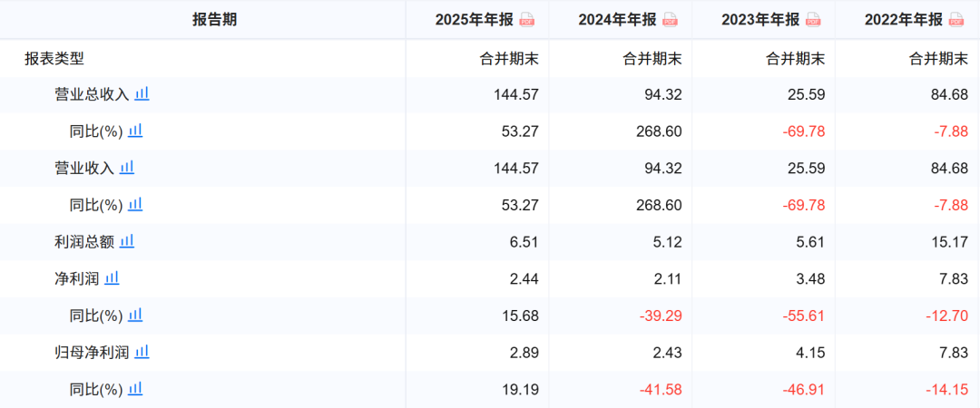This screenshot has width=980, height=408.
Task: Show chart for 营业总收入 row
Action: tap(142, 94)
